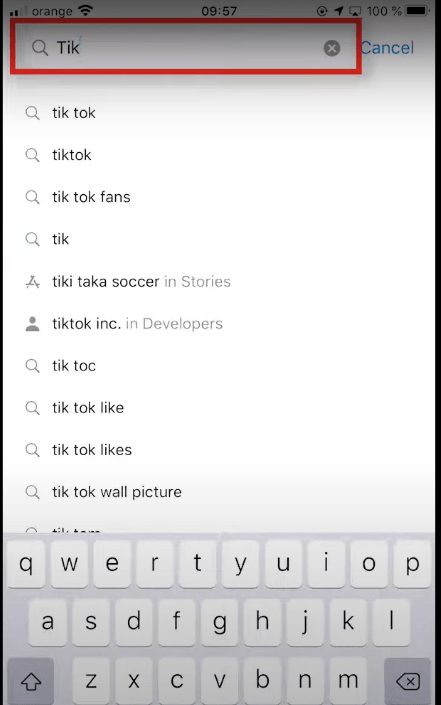Tap inside the search text field
The height and width of the screenshot is (705, 441).
185,48
